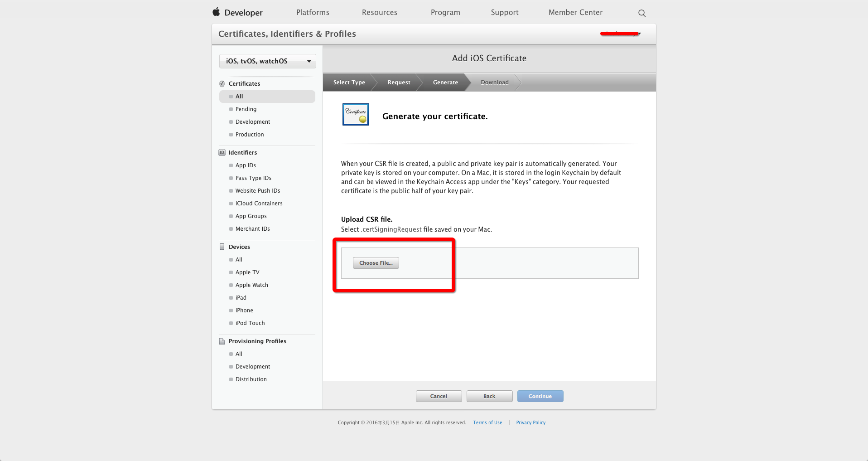Click the Apple Developer logo

(237, 12)
